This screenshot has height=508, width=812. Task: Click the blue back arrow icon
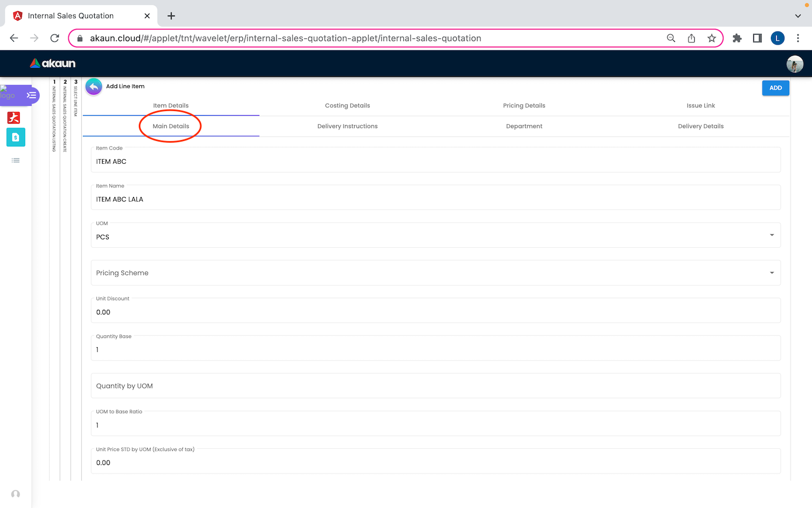(94, 87)
